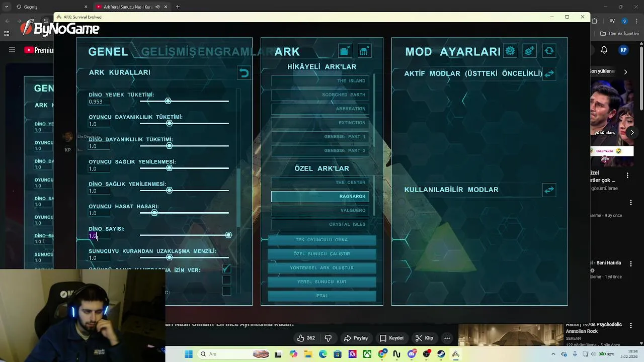Screen dimensions: 644x362
Task: Click swap arrows beside AKTİF MODLAR
Action: (x=549, y=74)
